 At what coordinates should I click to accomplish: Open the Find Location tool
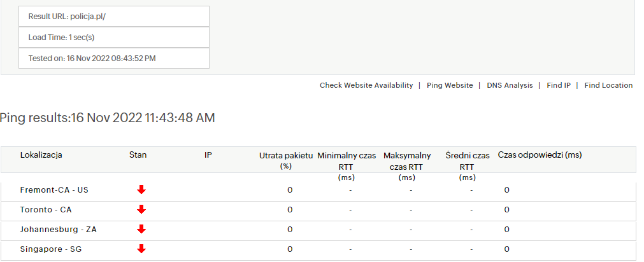tap(608, 85)
